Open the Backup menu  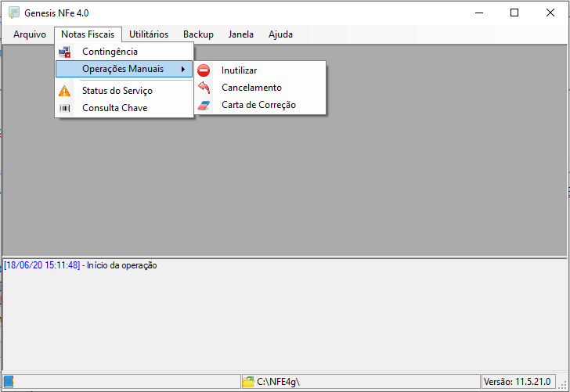pyautogui.click(x=198, y=34)
